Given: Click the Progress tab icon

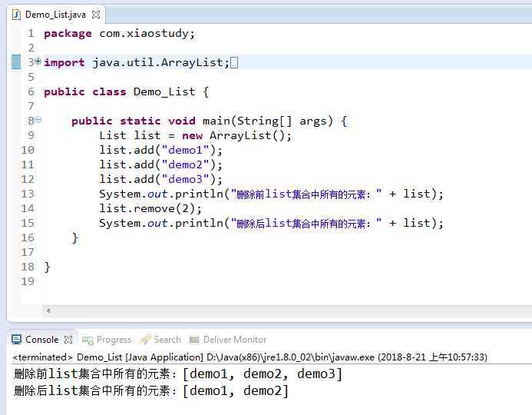Looking at the screenshot, I should (x=88, y=340).
